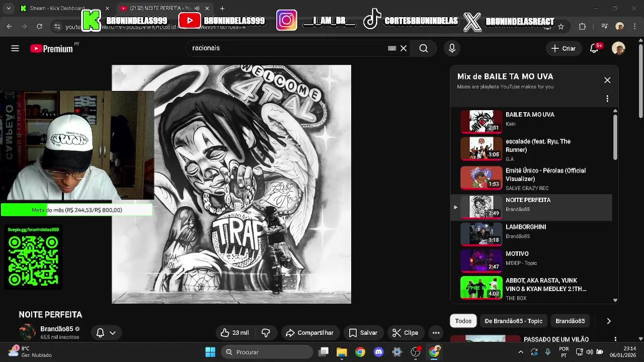The height and width of the screenshot is (362, 644).
Task: Select the 'De Brandão85 - Topic' chip
Action: [514, 321]
